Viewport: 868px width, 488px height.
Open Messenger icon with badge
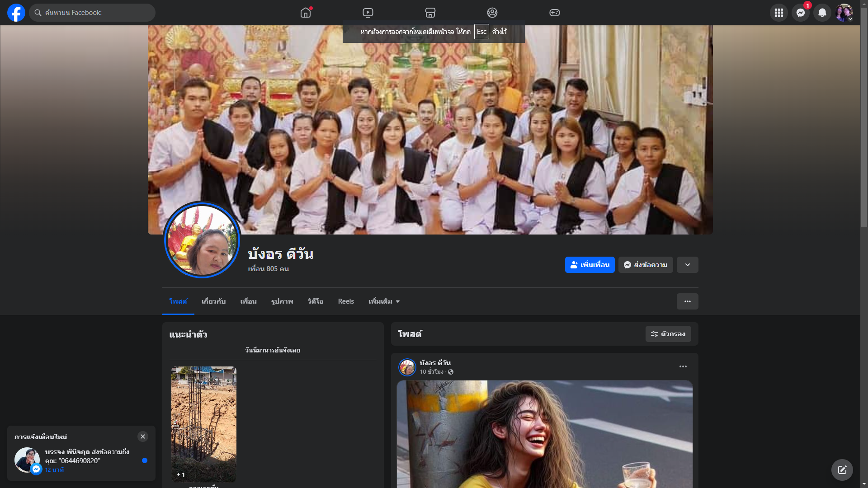(800, 13)
